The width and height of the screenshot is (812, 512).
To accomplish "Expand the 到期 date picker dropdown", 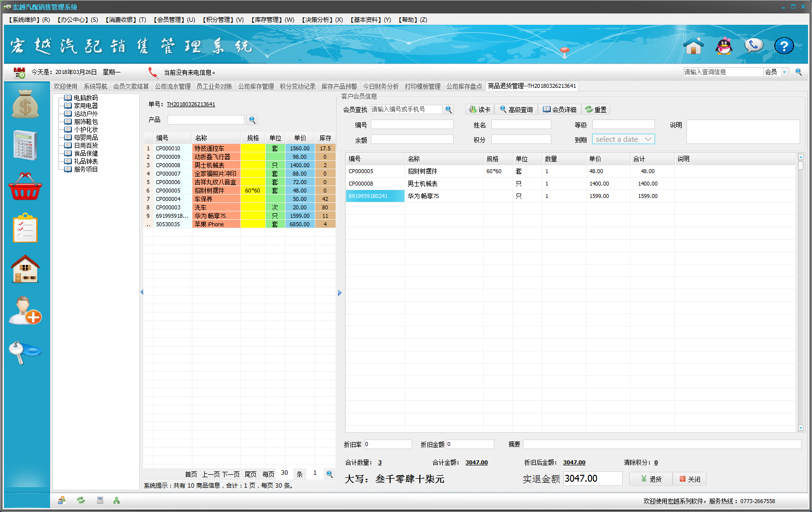I will pyautogui.click(x=648, y=139).
